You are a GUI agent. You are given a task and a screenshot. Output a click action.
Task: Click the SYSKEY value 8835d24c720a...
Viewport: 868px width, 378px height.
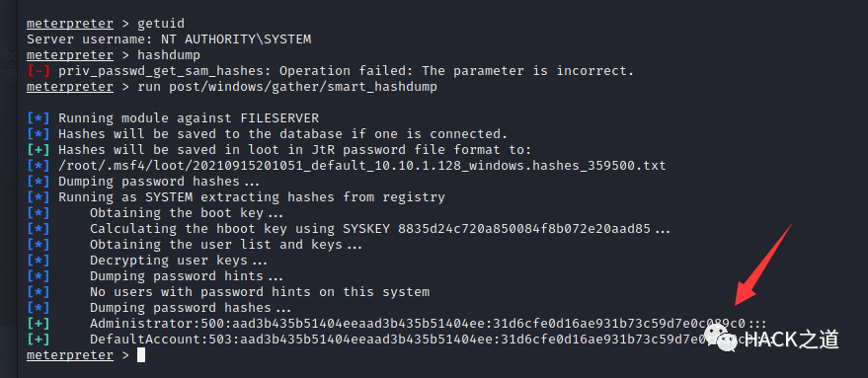(524, 229)
